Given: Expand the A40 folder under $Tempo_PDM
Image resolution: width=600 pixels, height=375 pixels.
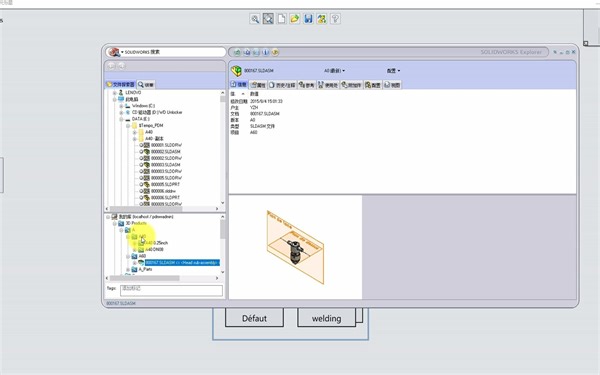Looking at the screenshot, I should click(x=135, y=132).
